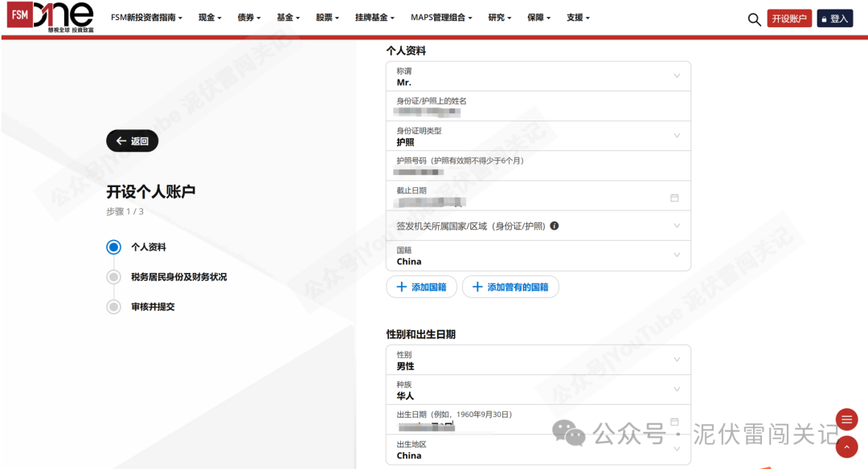Click the 身份证/护照上的姓名 input field
The width and height of the screenshot is (868, 469).
538,106
